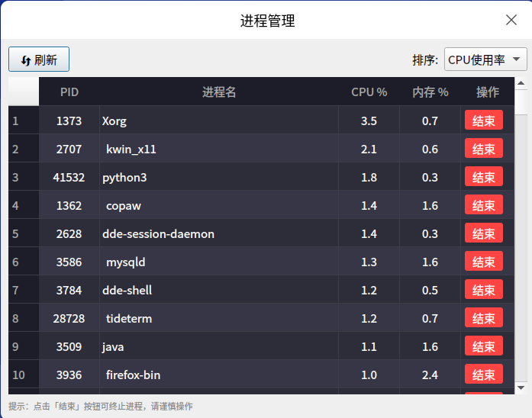Click row number 5 header
The height and width of the screenshot is (418, 532).
[24, 233]
